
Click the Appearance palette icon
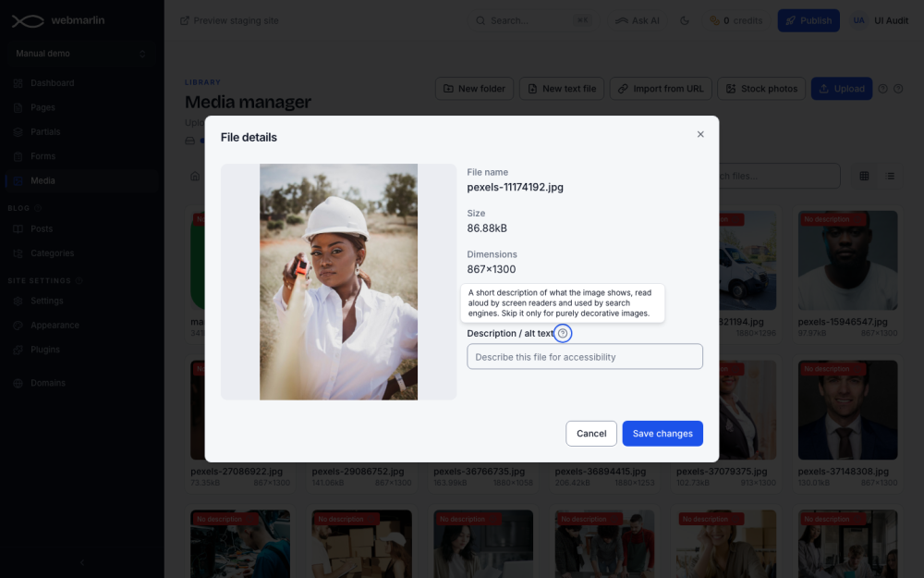coord(18,325)
